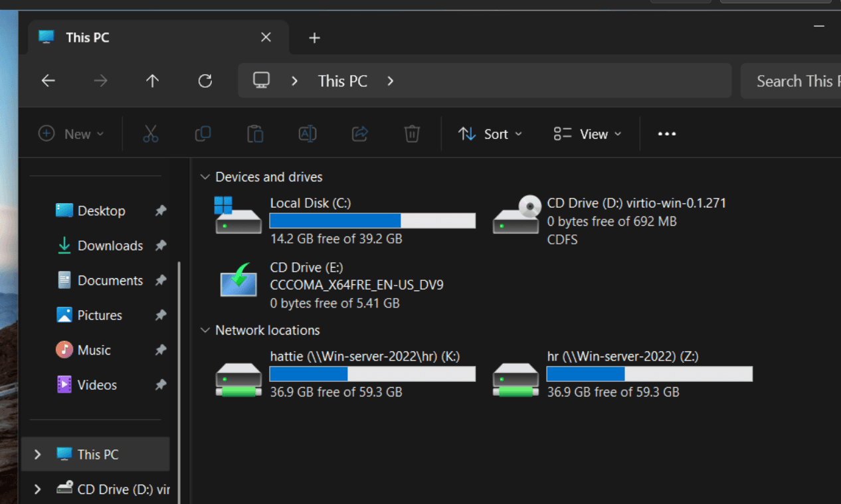Click the Local Disk (C:) usage bar
This screenshot has width=841, height=504.
pos(372,220)
